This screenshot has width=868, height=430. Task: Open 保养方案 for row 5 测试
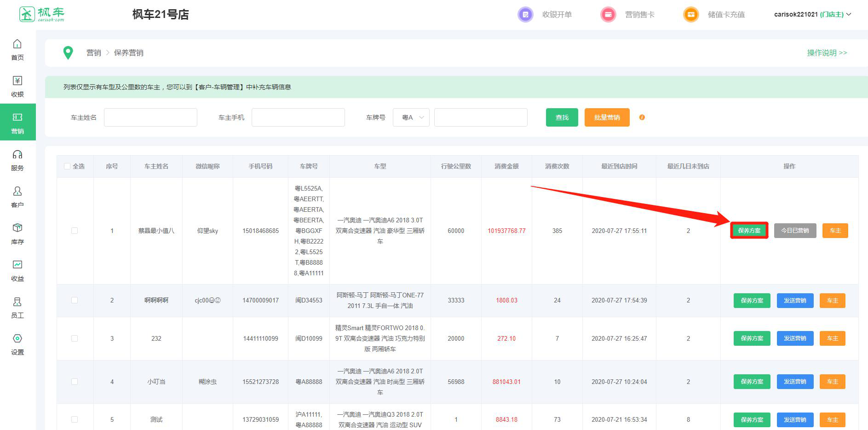pyautogui.click(x=752, y=420)
